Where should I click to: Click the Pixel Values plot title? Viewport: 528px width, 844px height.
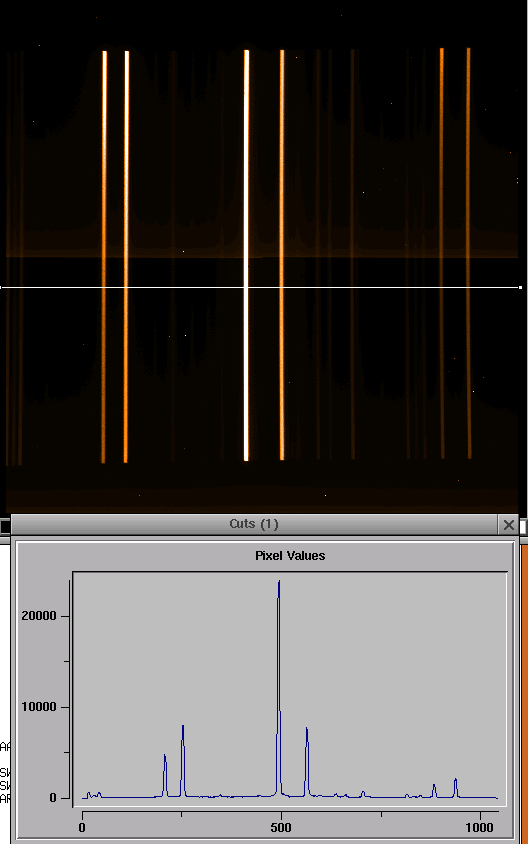(x=290, y=555)
